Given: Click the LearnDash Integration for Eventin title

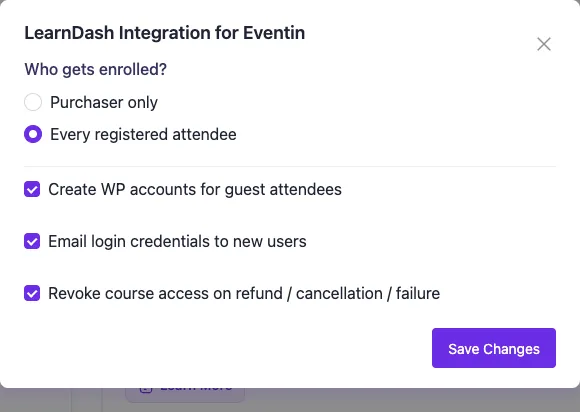Looking at the screenshot, I should 165,33.
